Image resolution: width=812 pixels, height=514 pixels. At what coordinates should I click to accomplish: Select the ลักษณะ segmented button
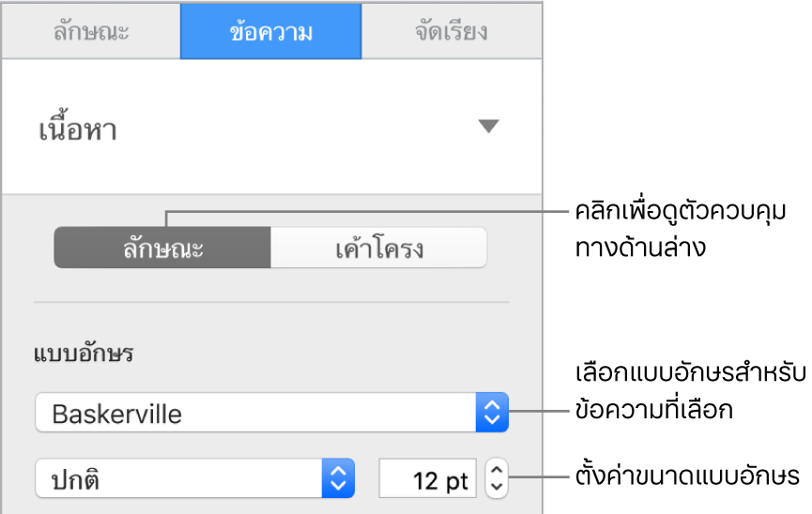point(162,249)
